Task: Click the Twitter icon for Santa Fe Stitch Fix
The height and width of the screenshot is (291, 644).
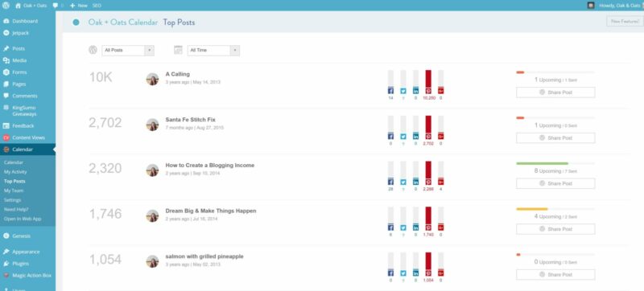Action: (x=403, y=137)
